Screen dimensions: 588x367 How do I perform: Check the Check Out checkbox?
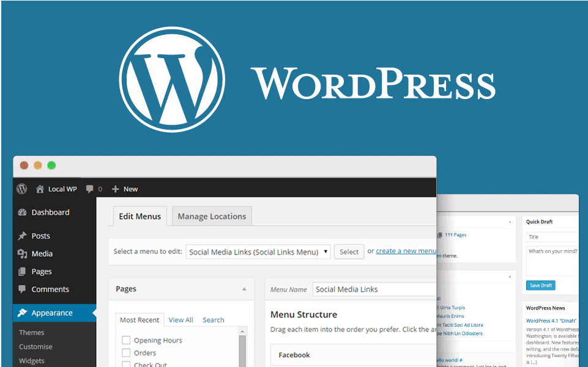[126, 364]
